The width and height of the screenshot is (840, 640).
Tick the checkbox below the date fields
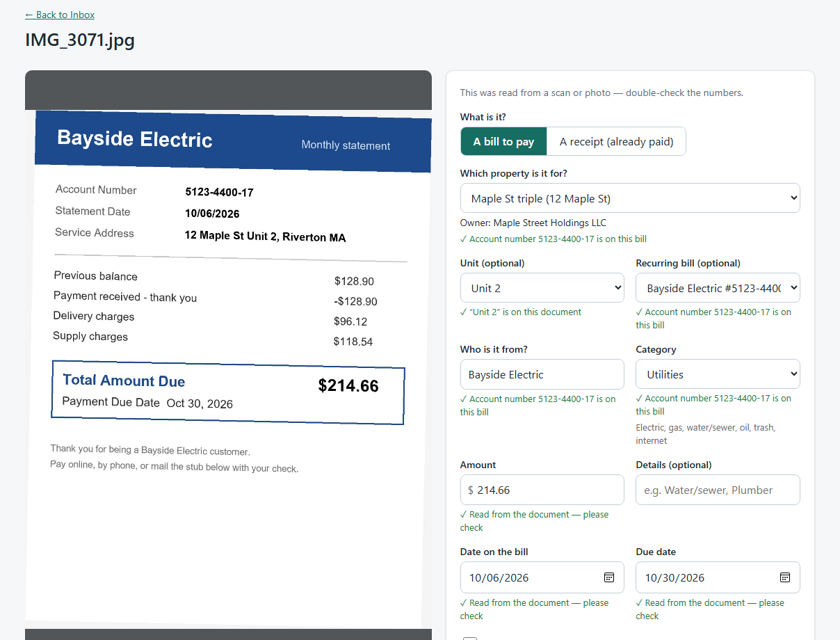470,637
